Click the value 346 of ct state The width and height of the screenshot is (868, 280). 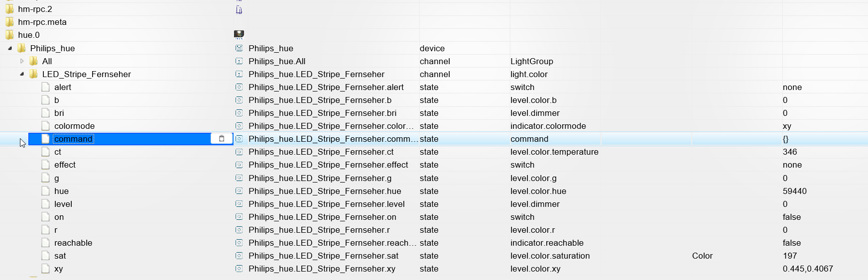click(x=790, y=152)
